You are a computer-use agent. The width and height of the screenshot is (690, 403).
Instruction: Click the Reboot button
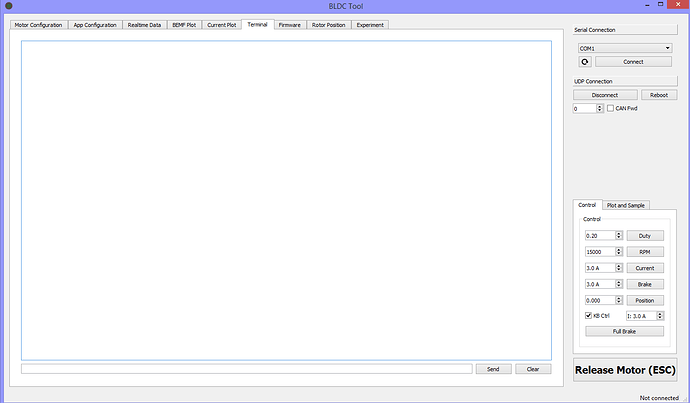point(658,95)
